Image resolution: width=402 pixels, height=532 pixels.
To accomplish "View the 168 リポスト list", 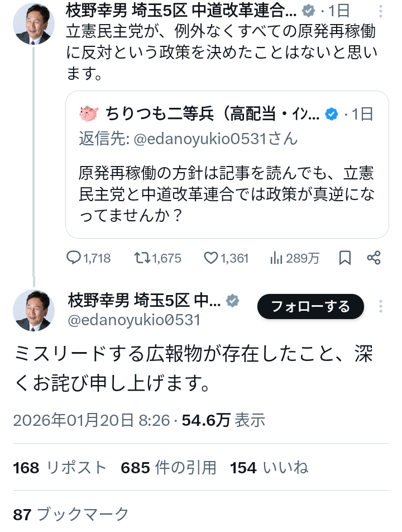I will pos(60,467).
